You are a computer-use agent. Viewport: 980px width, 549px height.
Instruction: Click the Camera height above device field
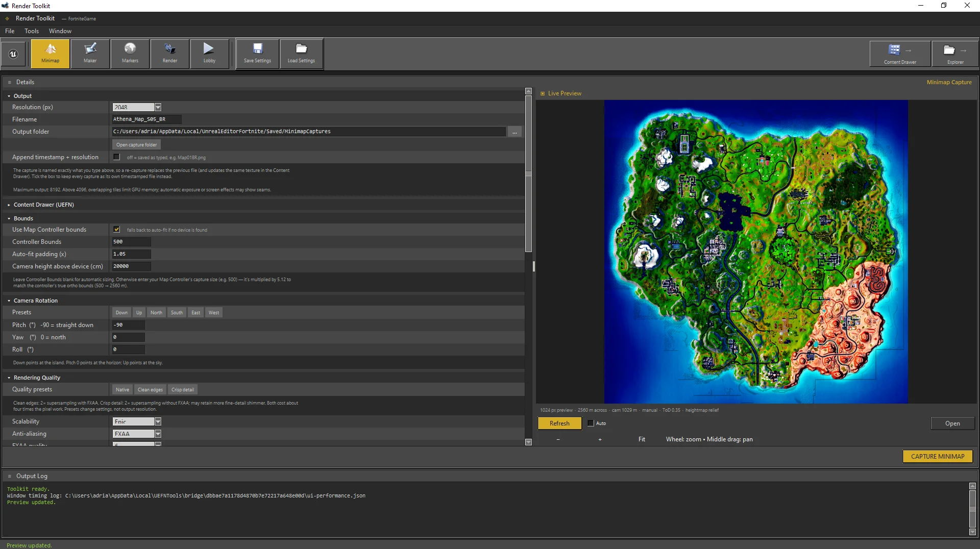click(x=131, y=266)
